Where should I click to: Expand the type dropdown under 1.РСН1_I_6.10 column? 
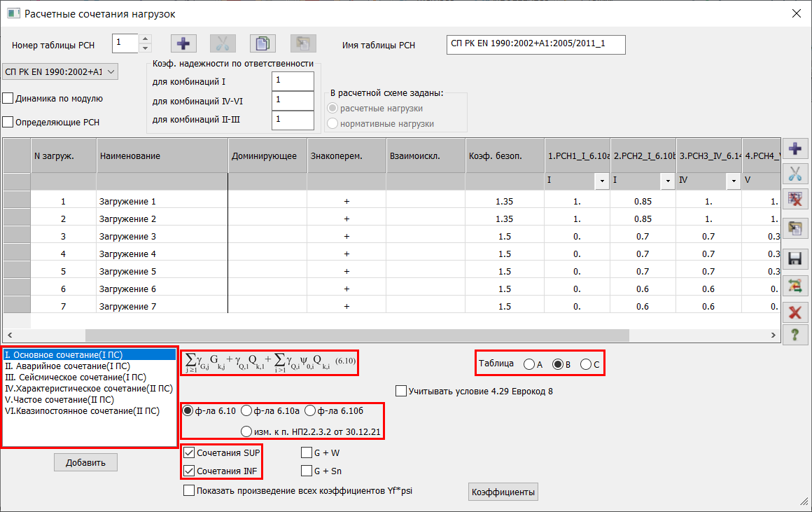(601, 181)
